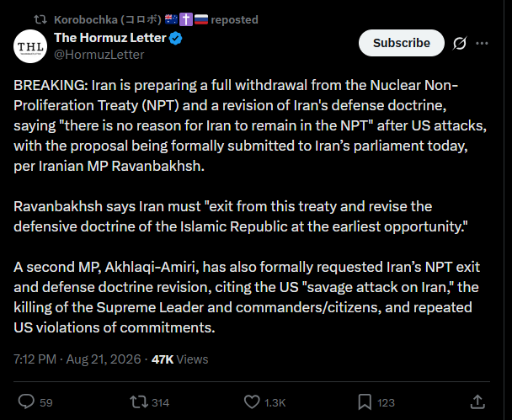This screenshot has height=420, width=512.
Task: Click the 123 bookmarks count
Action: coord(386,402)
